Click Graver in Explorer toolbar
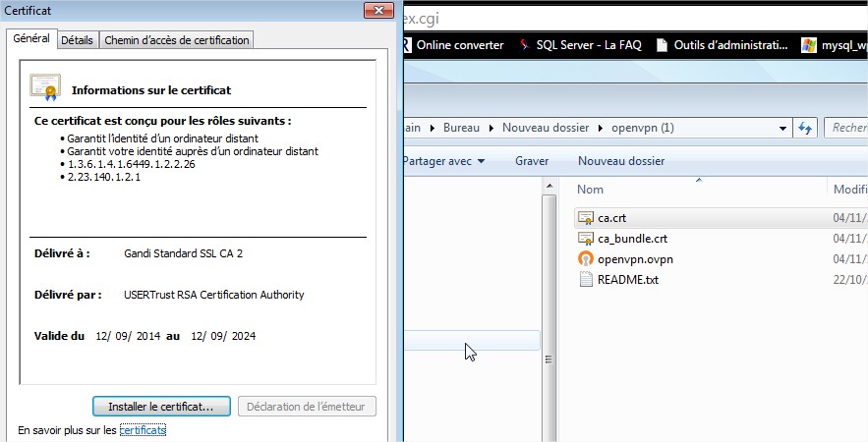The height and width of the screenshot is (442, 868). pyautogui.click(x=532, y=161)
